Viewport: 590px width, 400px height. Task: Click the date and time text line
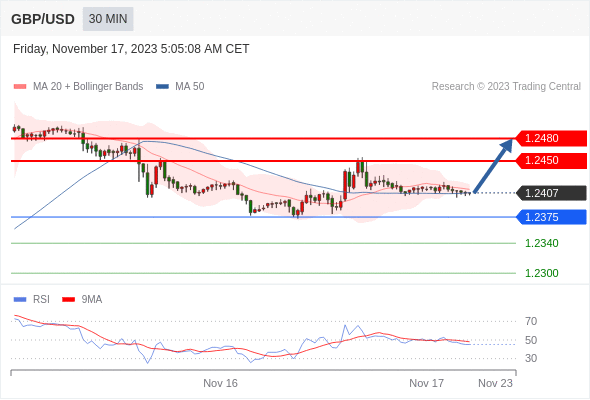pyautogui.click(x=131, y=49)
